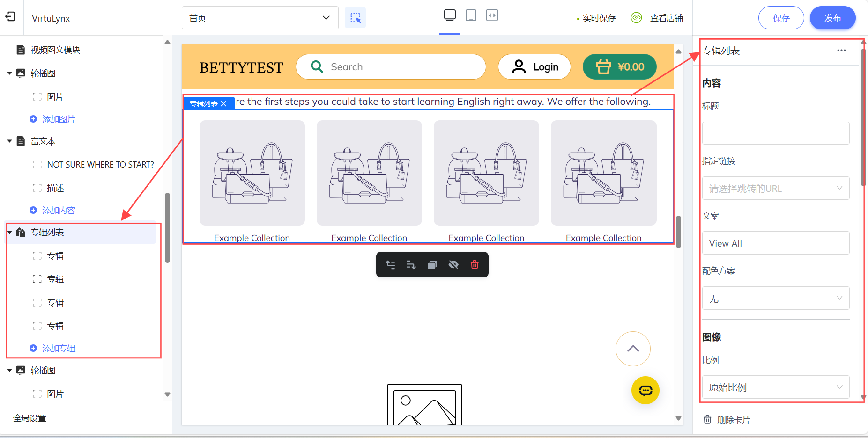Toggle the element selection picker icon
868x438 pixels.
[x=355, y=18]
